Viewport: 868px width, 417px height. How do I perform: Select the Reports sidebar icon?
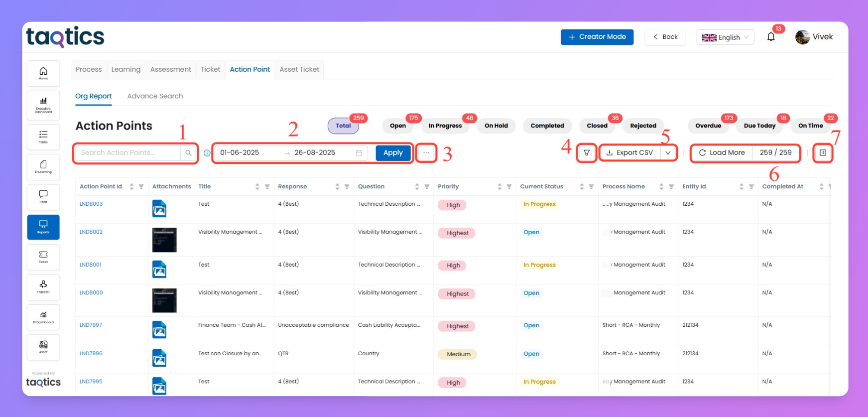tap(43, 227)
